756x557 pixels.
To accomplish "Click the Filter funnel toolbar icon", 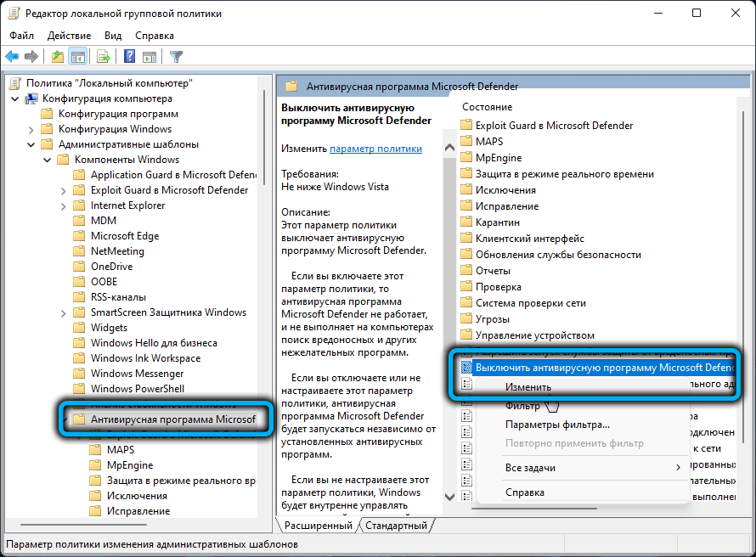I will tap(176, 57).
